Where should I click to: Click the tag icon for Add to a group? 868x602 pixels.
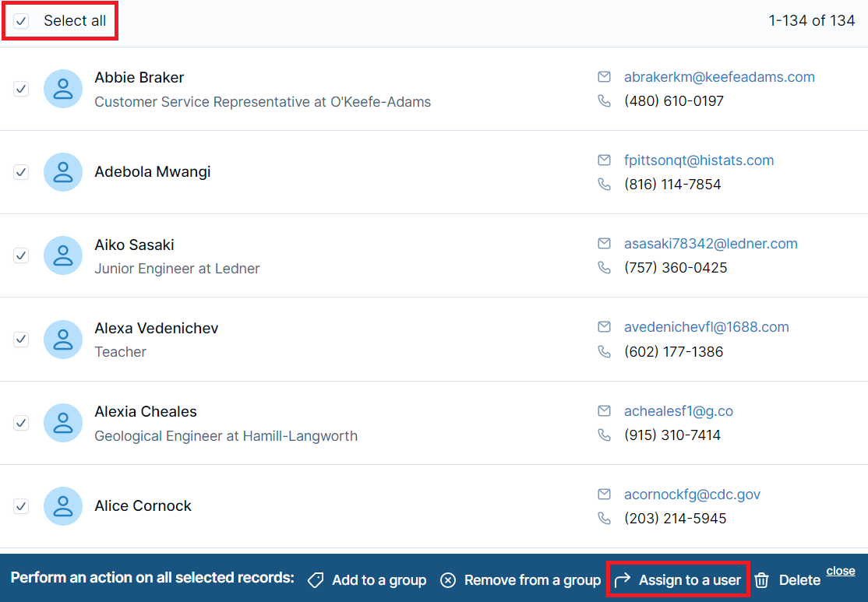point(316,580)
